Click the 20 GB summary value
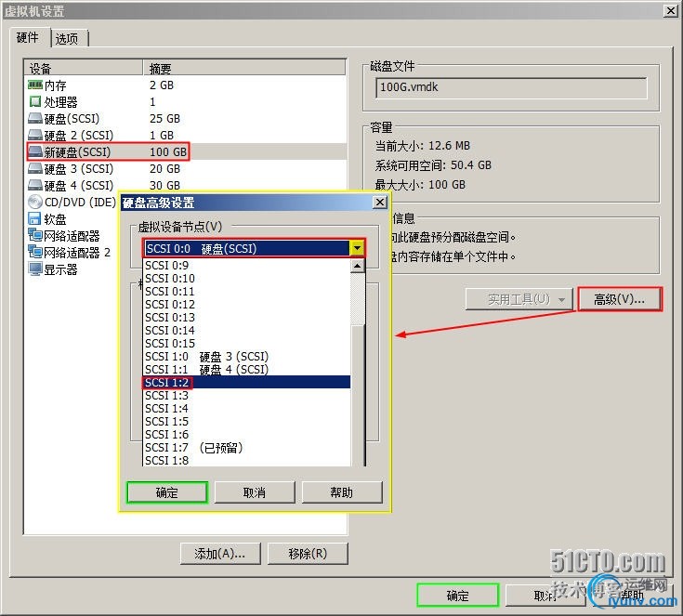 164,168
